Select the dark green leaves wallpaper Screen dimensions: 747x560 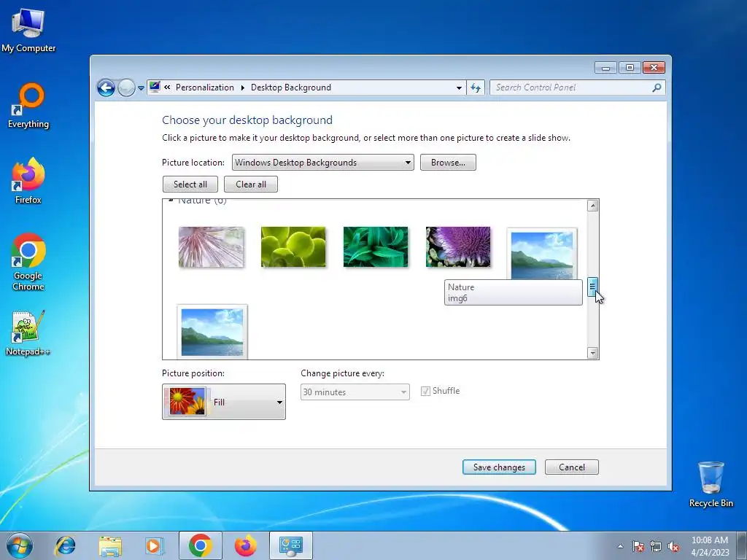click(x=376, y=247)
